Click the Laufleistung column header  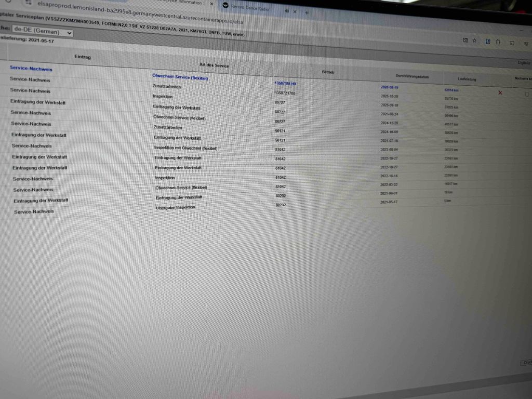pyautogui.click(x=467, y=79)
